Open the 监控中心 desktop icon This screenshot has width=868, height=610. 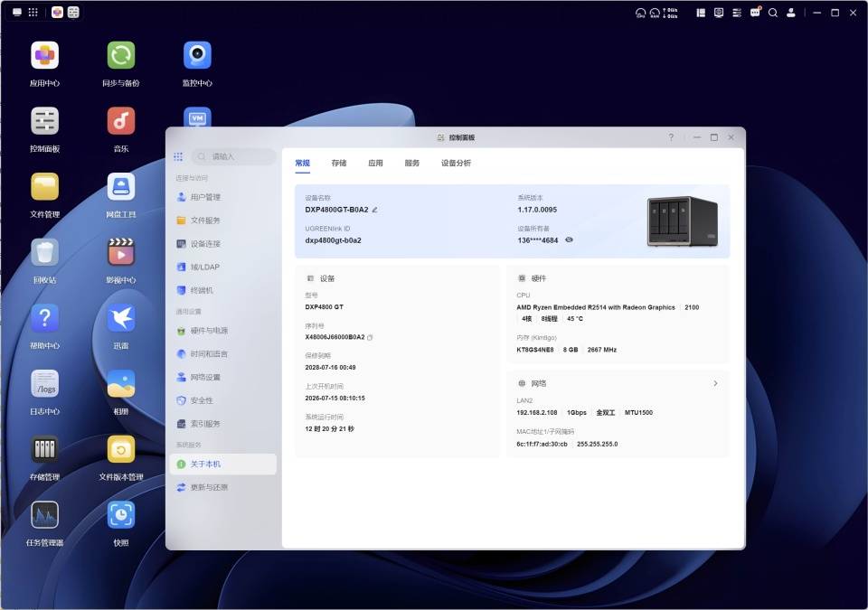[x=198, y=56]
